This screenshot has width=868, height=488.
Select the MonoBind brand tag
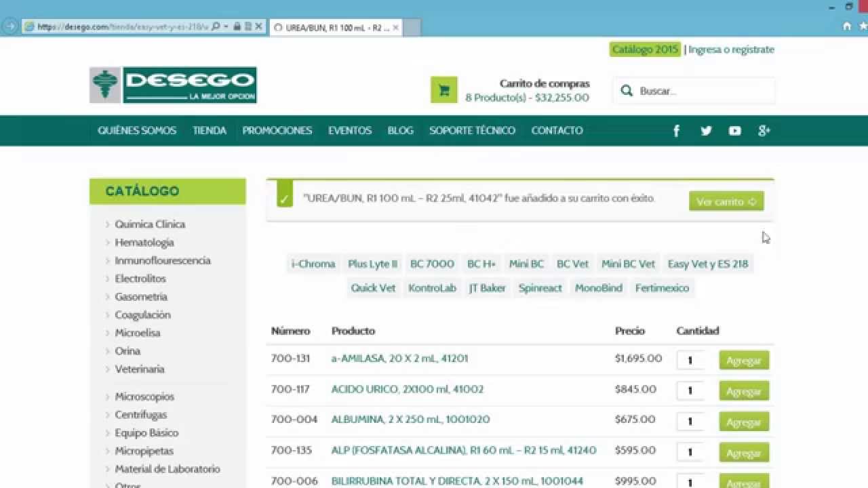599,288
